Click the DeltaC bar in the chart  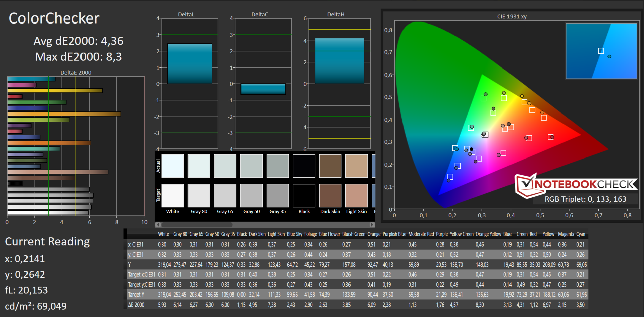point(263,89)
